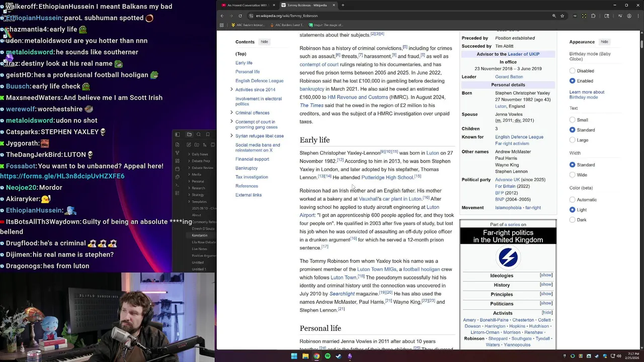Open the bookmarks apps grid icon
The height and width of the screenshot is (362, 644).
(222, 25)
